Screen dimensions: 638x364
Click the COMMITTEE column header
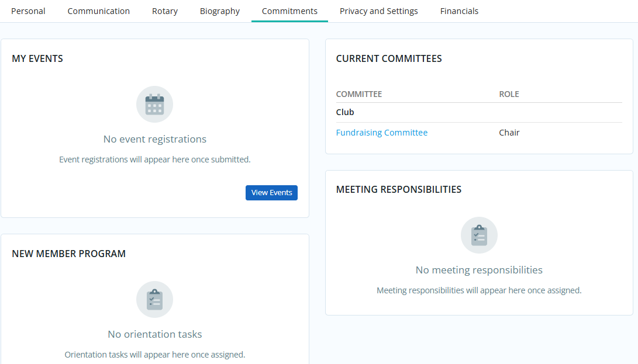pyautogui.click(x=359, y=94)
